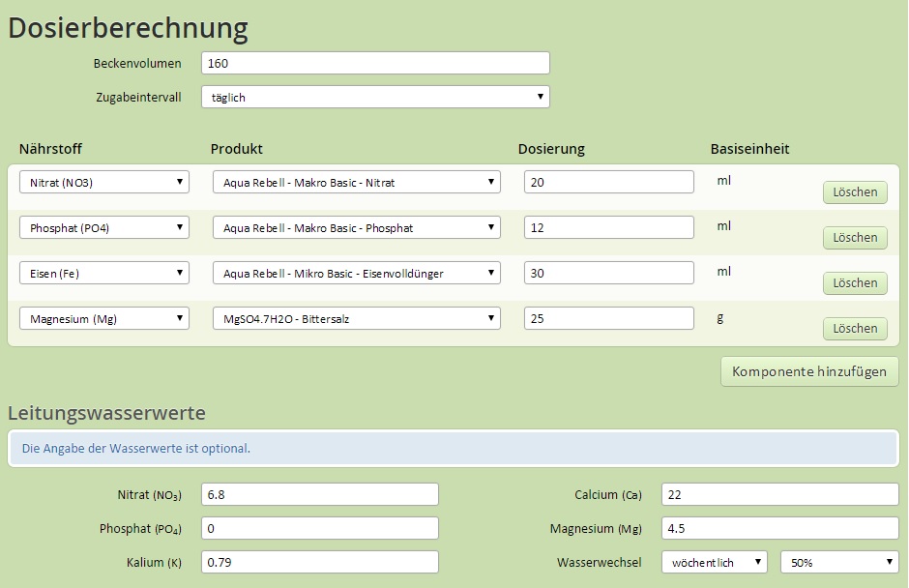Screen dimensions: 909x588
Task: Expand the Magnesium (Mg) nutrient dropdown
Action: (x=104, y=318)
